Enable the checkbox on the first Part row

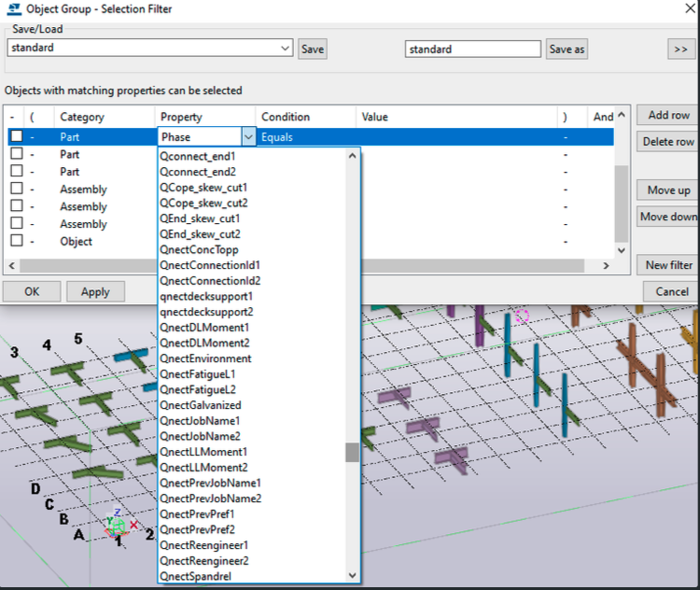point(17,137)
